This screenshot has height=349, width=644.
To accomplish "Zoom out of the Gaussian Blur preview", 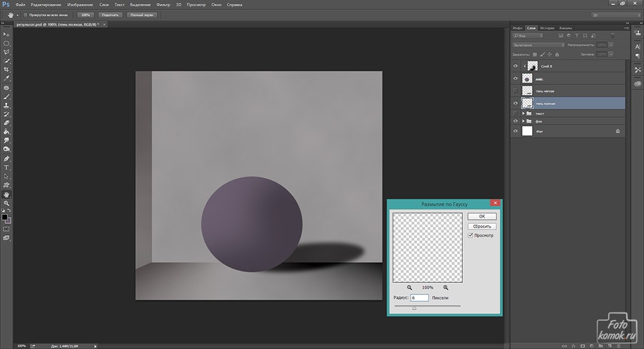I will point(409,287).
